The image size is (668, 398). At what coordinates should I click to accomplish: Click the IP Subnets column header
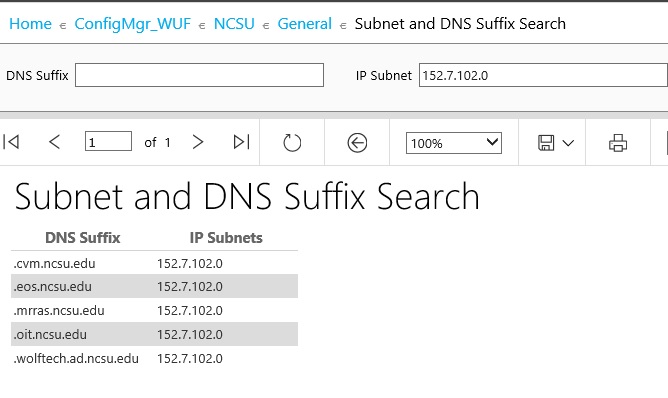226,238
